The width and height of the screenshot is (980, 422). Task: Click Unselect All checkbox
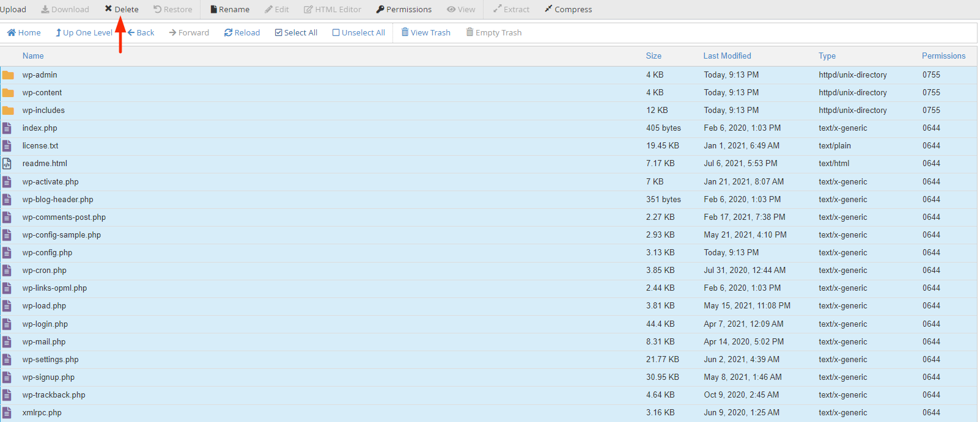pos(358,32)
